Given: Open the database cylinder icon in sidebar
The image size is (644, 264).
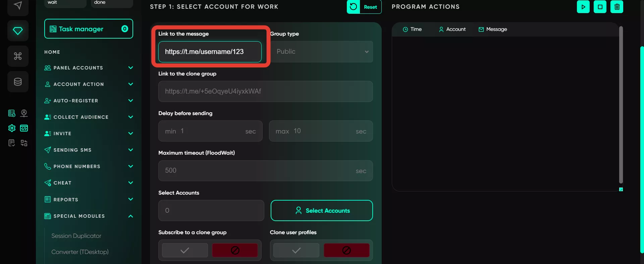Looking at the screenshot, I should [18, 82].
